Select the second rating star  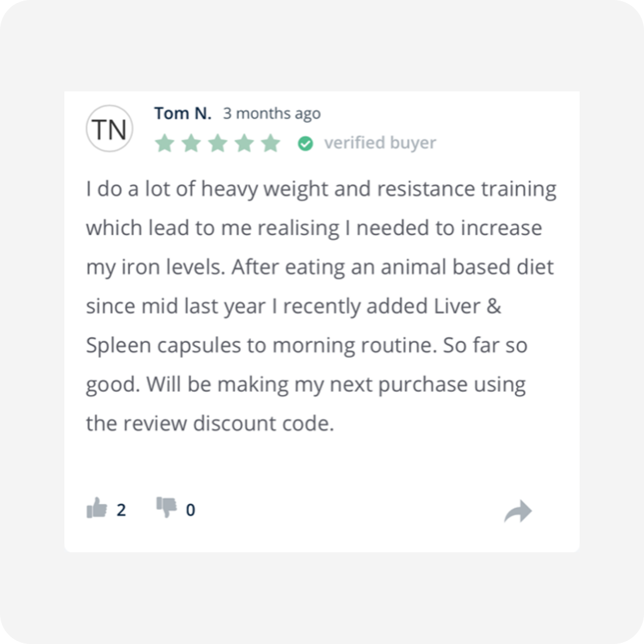(191, 143)
